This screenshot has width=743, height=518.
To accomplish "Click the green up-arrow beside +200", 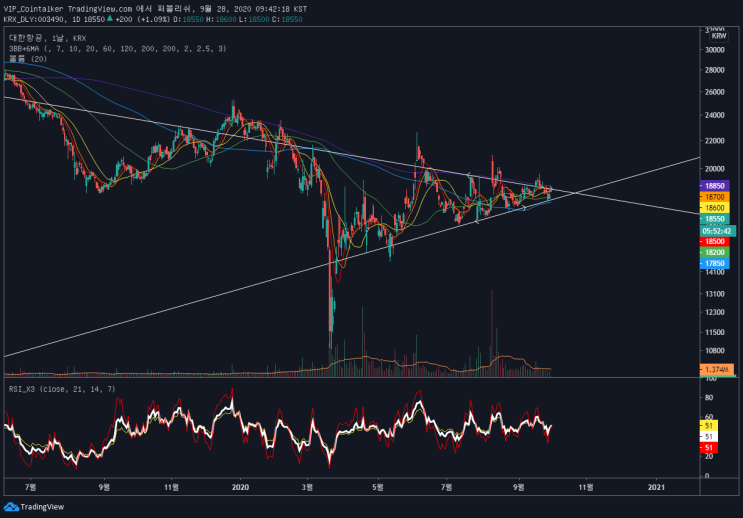I will [x=110, y=18].
